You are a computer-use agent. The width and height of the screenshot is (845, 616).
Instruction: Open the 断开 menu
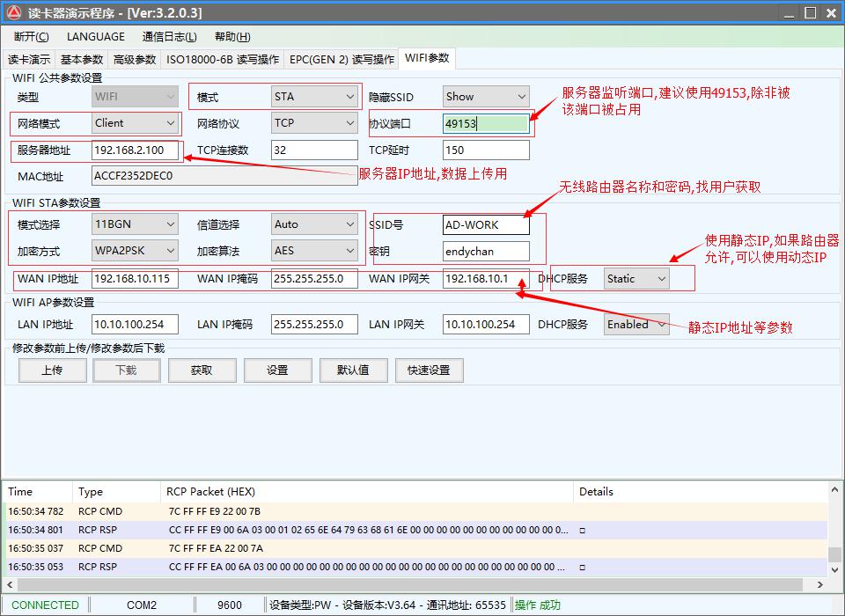coord(31,37)
